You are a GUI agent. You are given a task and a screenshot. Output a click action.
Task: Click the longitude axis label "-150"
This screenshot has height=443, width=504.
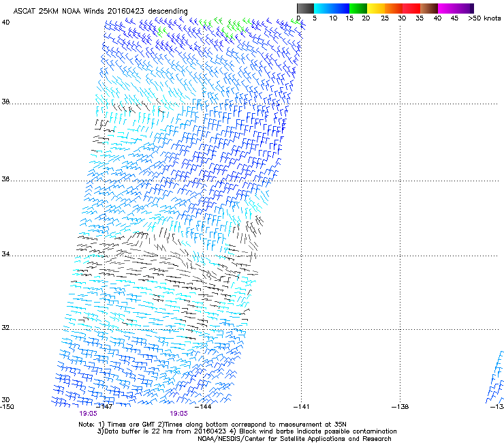coord(7,407)
